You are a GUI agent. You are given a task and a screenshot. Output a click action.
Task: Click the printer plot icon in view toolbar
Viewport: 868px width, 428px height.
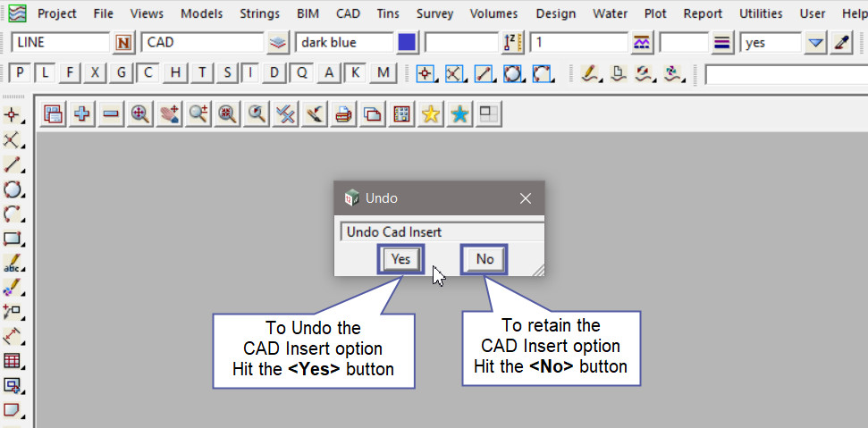[342, 113]
